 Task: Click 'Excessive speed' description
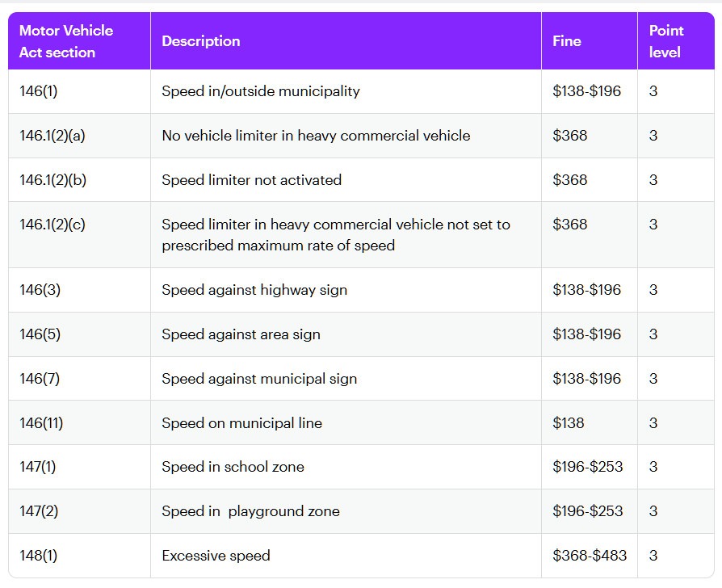(x=216, y=556)
